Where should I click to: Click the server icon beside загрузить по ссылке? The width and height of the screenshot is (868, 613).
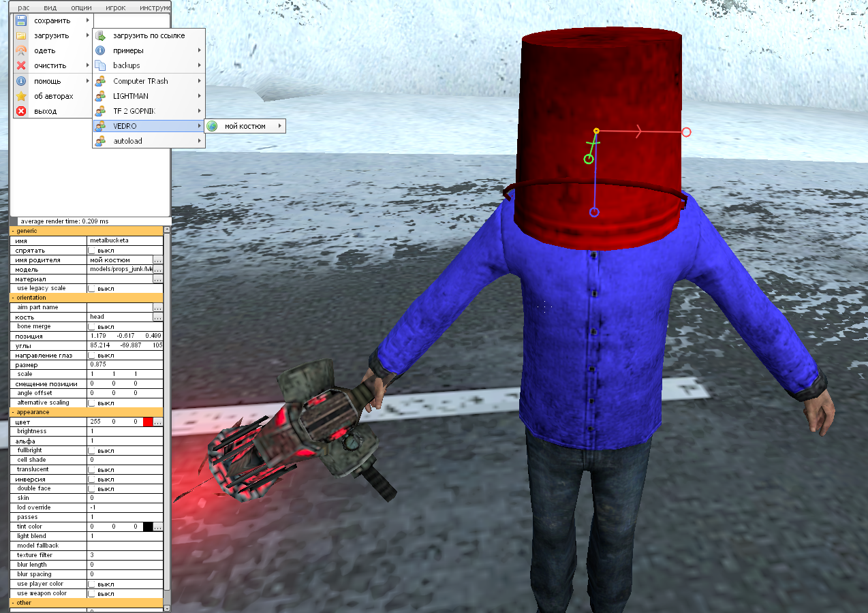100,35
